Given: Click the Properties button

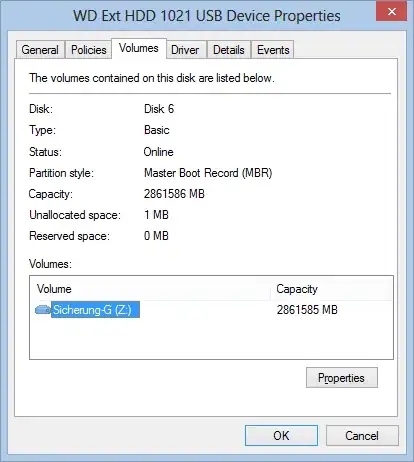Looking at the screenshot, I should tap(342, 378).
